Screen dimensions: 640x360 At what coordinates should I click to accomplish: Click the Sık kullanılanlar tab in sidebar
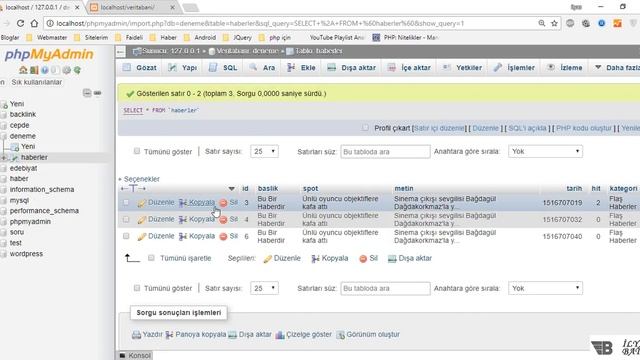tap(37, 82)
